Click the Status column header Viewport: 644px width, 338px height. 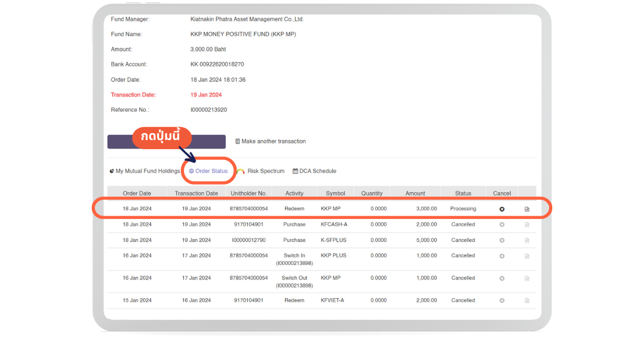(x=463, y=194)
